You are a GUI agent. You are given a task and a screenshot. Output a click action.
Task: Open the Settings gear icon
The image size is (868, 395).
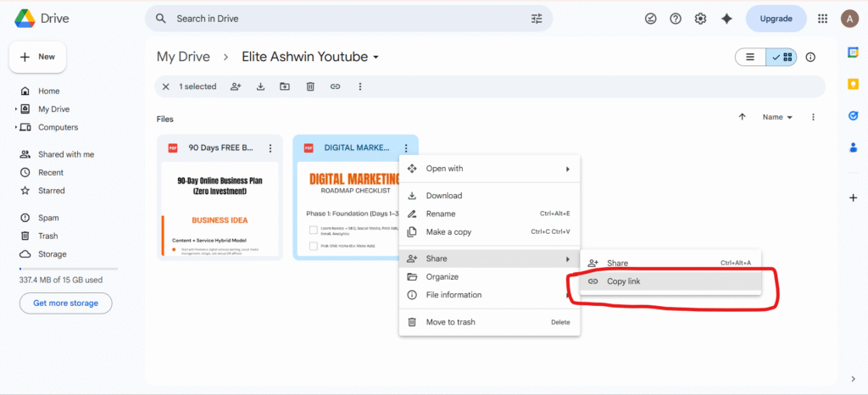click(700, 19)
